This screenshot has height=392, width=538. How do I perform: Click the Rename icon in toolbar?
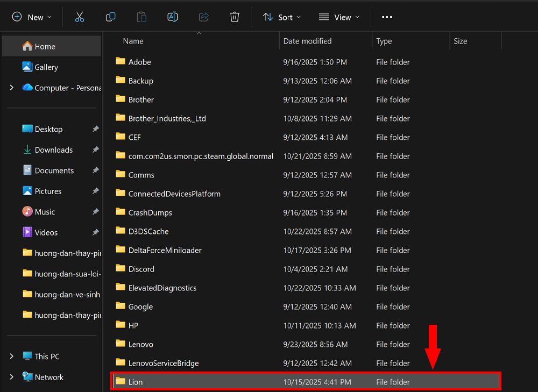pyautogui.click(x=173, y=17)
